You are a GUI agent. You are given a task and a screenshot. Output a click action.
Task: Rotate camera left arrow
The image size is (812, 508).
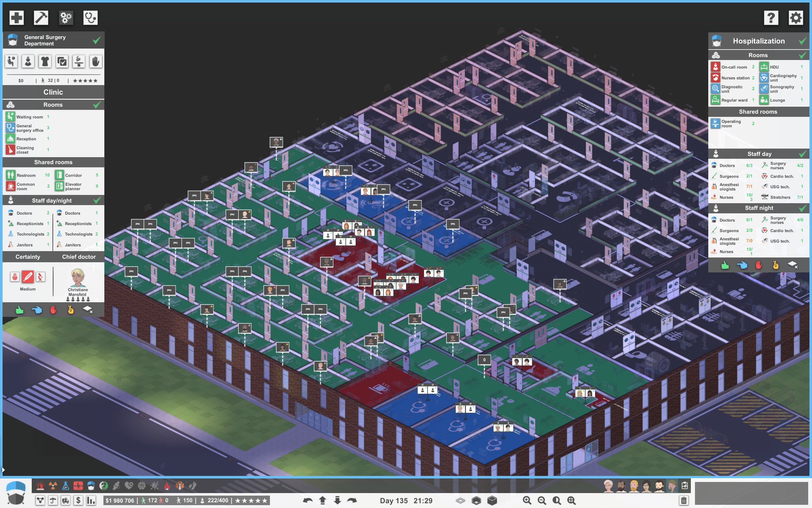307,500
